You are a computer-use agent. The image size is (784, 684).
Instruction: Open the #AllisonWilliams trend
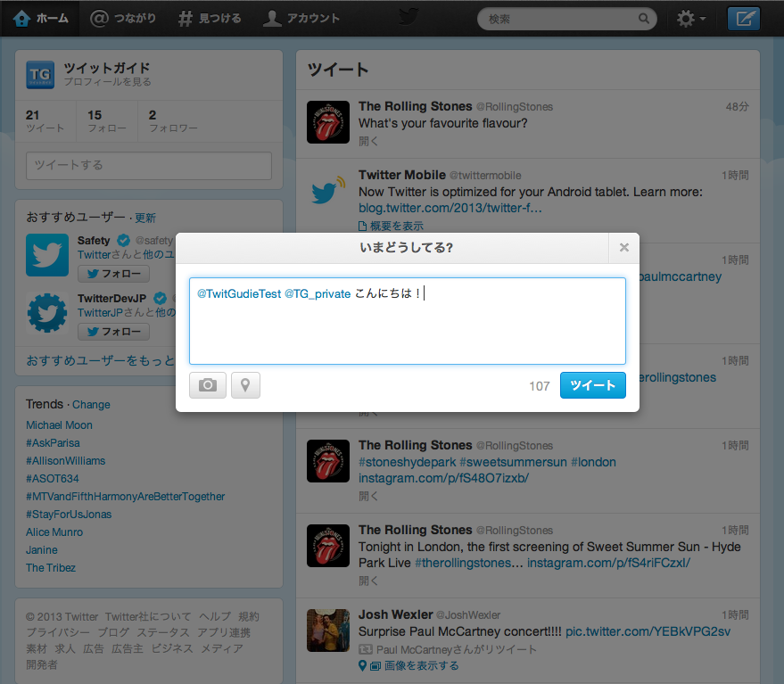[65, 460]
